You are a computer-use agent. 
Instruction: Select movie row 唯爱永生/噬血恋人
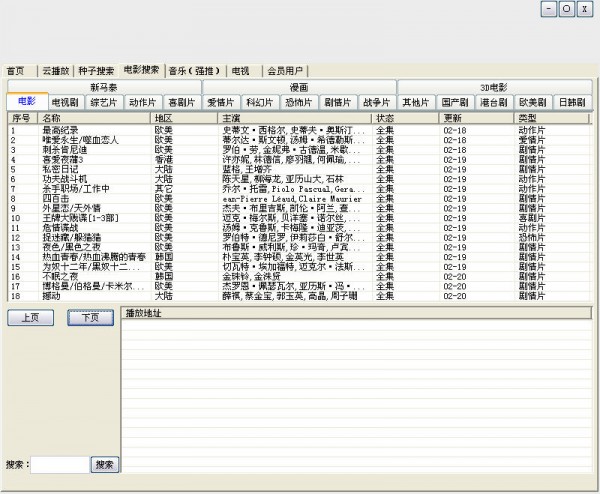(x=298, y=140)
